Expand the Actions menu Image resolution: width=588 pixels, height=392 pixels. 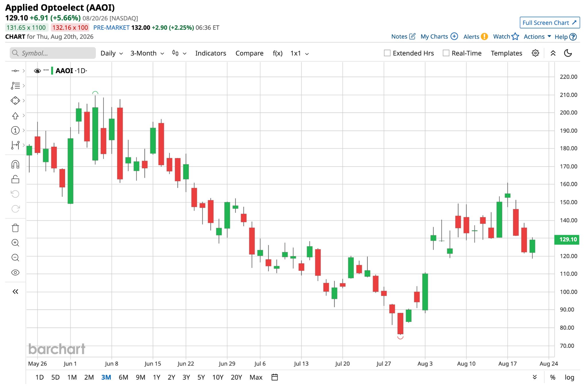coord(537,37)
